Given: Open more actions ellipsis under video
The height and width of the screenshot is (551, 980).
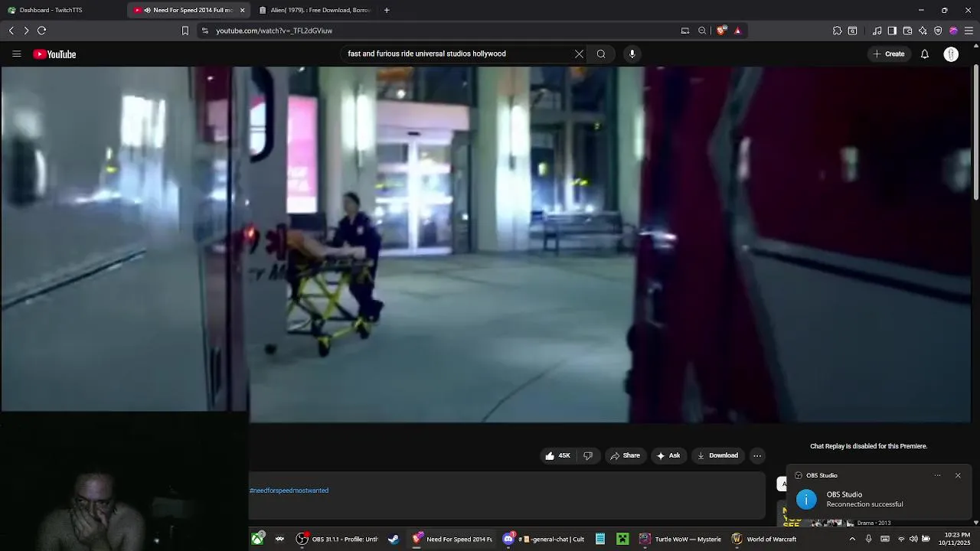Looking at the screenshot, I should point(757,455).
